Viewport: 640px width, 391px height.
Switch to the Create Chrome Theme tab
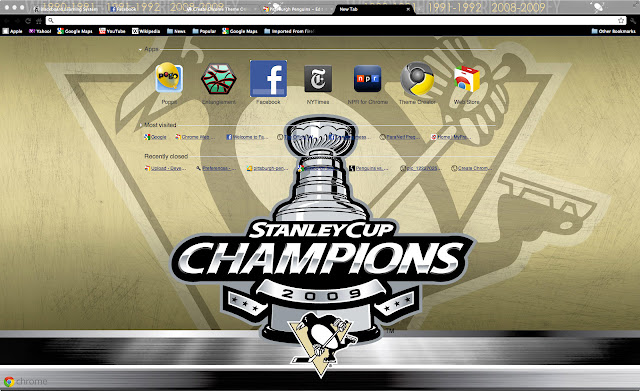216,9
